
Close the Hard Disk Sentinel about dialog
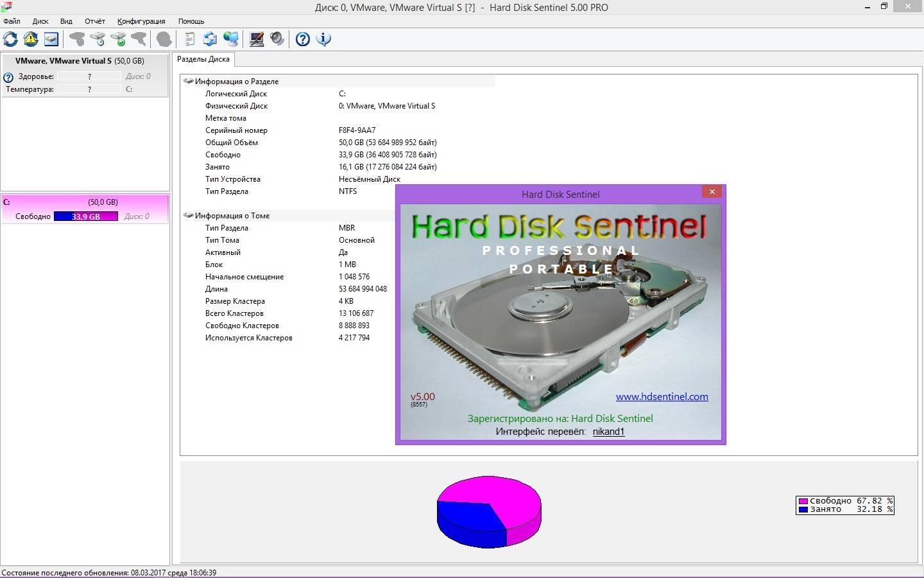712,191
